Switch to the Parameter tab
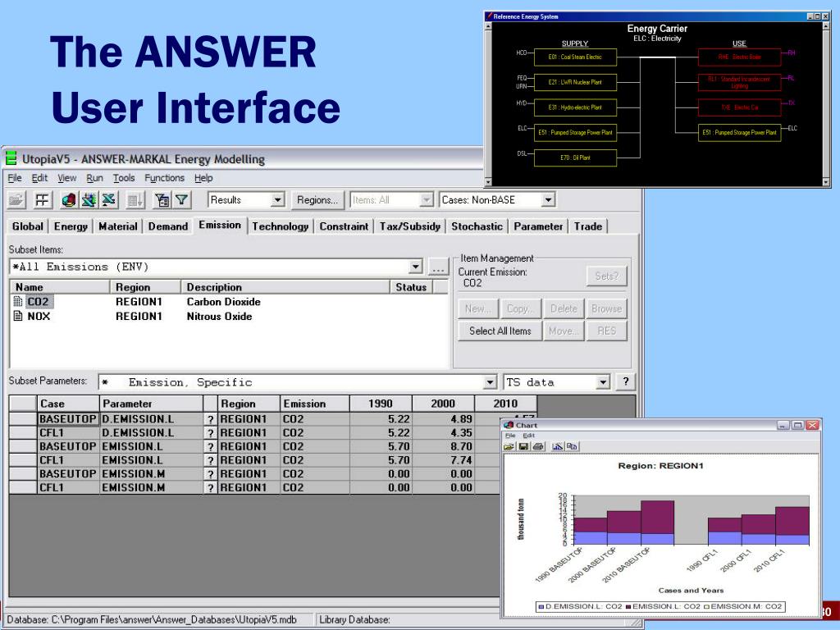The image size is (840, 630). [x=538, y=226]
